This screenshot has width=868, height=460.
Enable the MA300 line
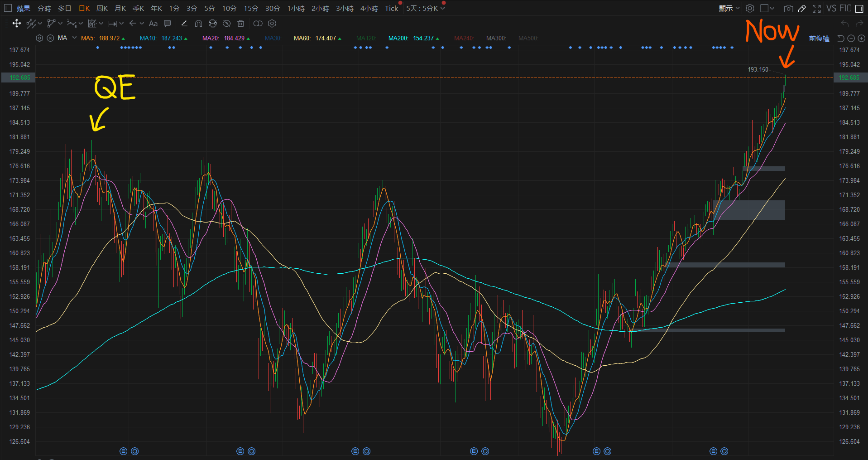click(496, 39)
